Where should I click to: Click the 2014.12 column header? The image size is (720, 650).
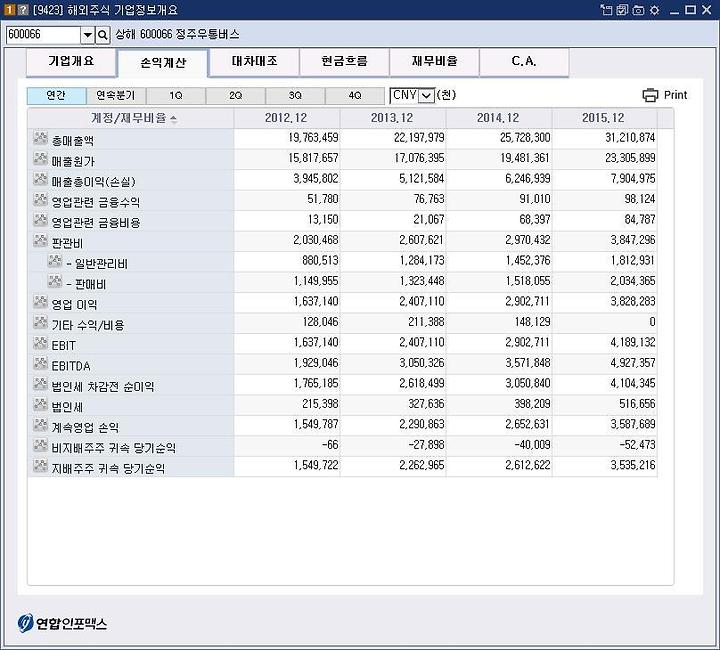tap(499, 118)
